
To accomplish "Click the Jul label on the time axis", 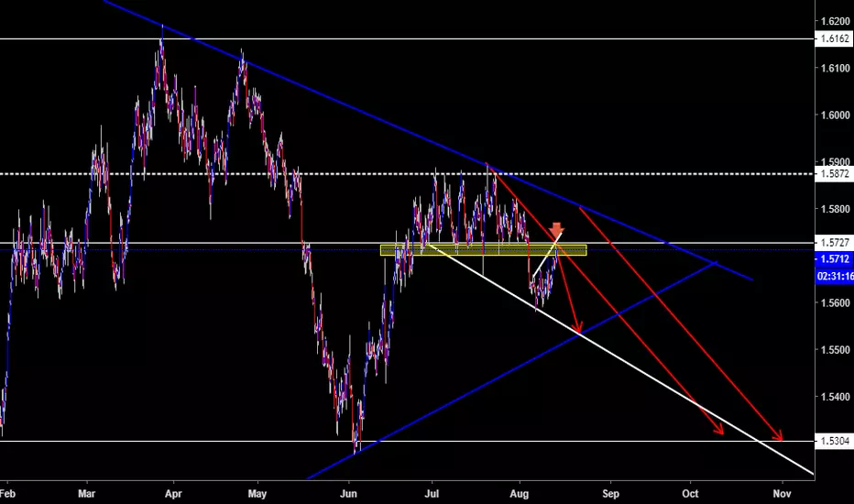I will [432, 494].
